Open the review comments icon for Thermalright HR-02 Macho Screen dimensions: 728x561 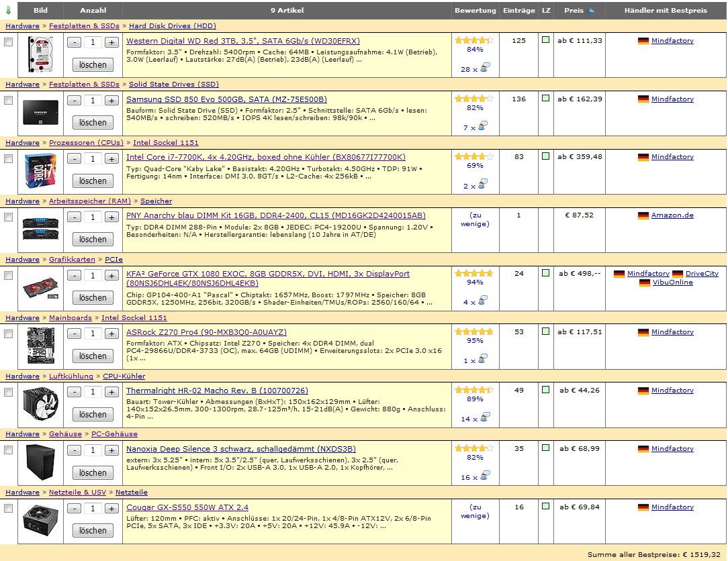coord(485,417)
